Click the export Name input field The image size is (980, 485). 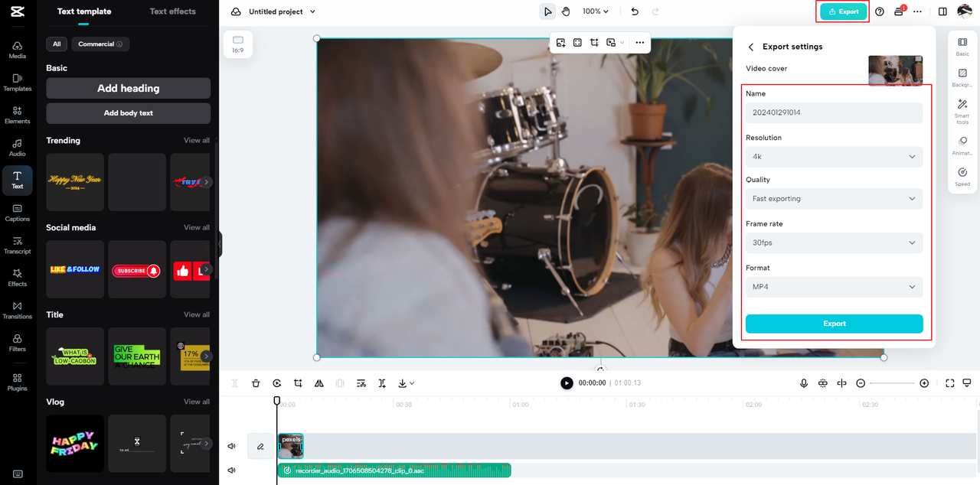pyautogui.click(x=834, y=112)
